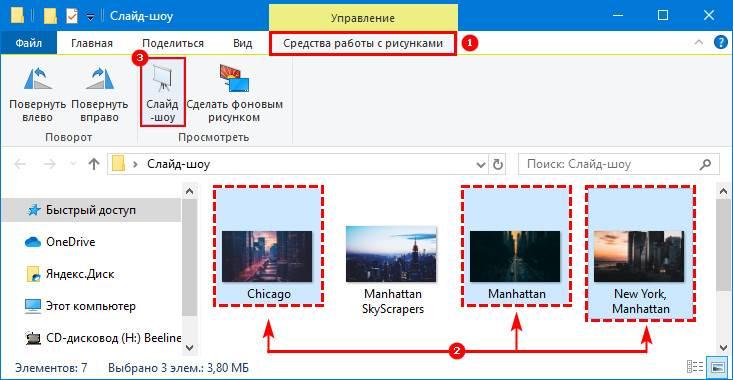
Task: Switch to the Главная ribbon tab
Action: (x=92, y=43)
